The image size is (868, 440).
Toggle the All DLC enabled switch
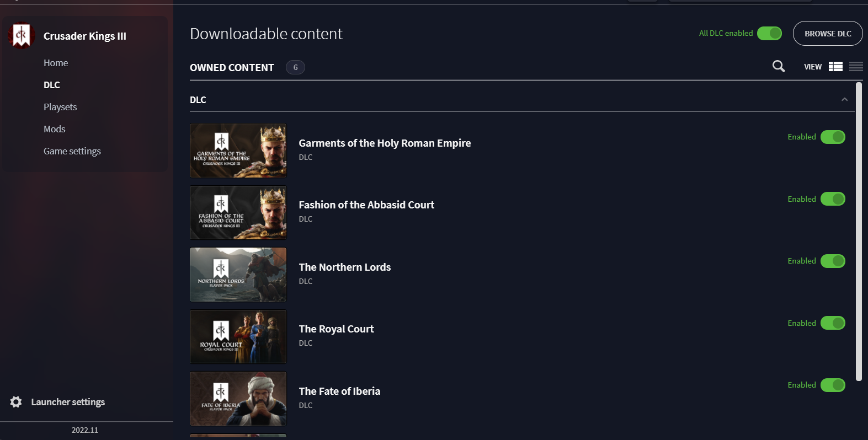click(769, 34)
